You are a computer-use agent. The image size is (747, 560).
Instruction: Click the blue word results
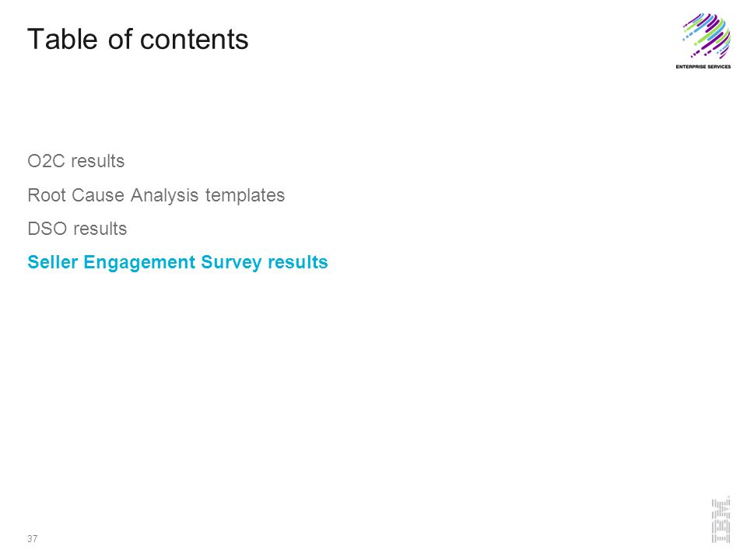coord(298,262)
